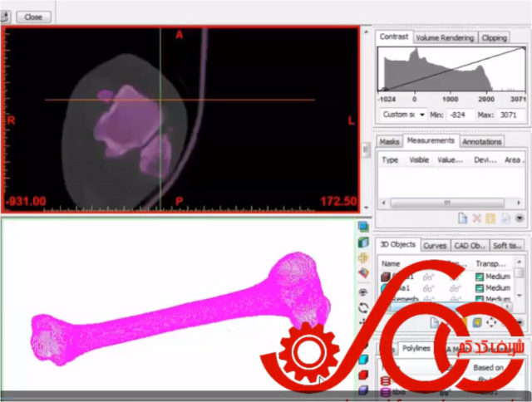Image resolution: width=532 pixels, height=402 pixels.
Task: Click the Visible column header in Measurements
Action: tap(419, 160)
